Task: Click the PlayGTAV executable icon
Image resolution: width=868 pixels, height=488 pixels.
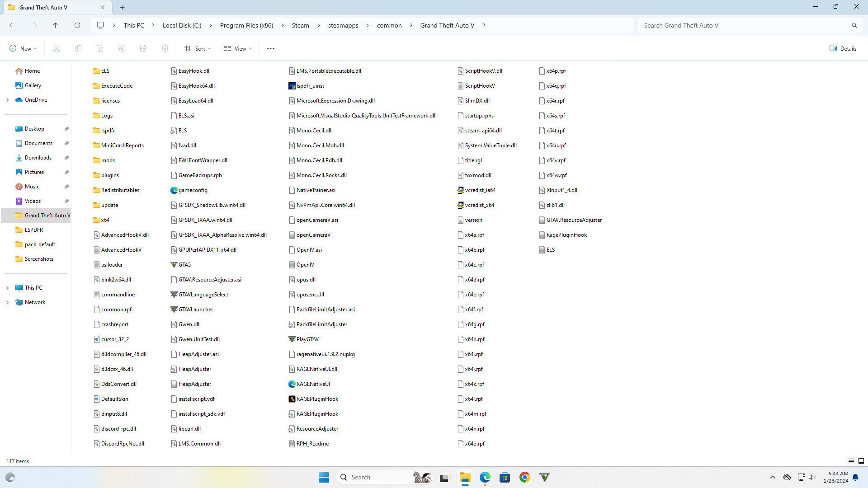Action: point(292,339)
